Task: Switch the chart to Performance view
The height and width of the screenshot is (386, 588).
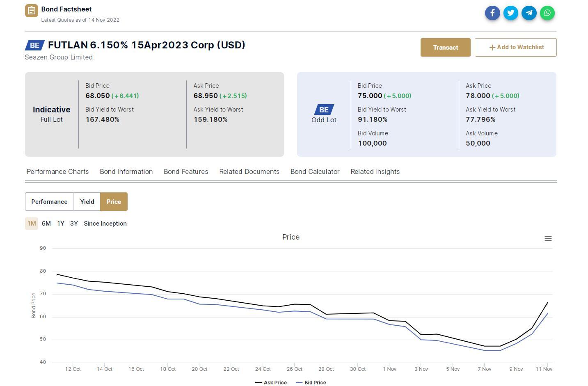Action: tap(49, 202)
